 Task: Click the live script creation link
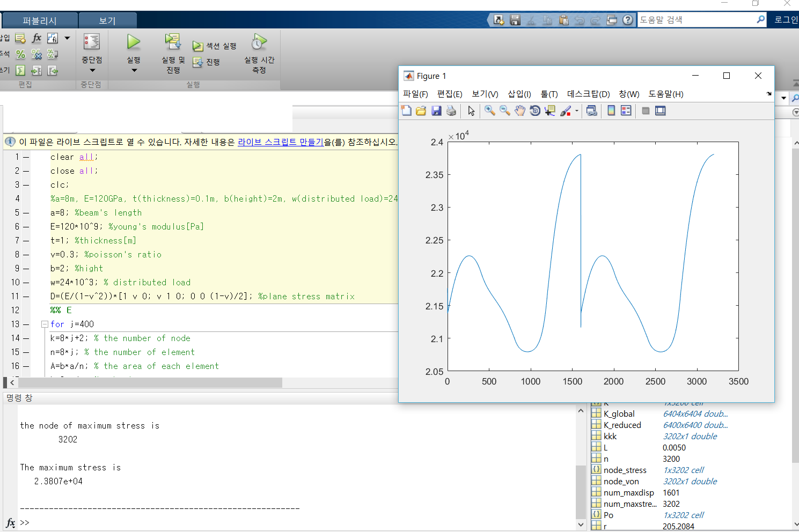point(281,142)
